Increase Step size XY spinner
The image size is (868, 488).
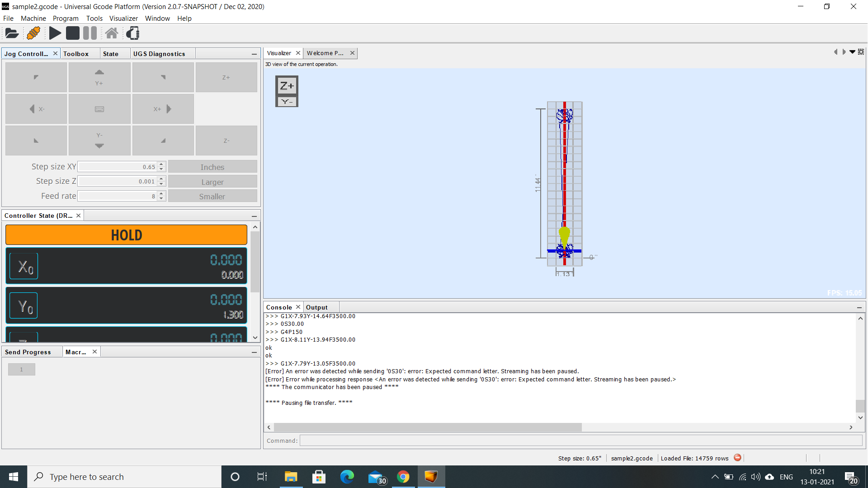tap(161, 164)
